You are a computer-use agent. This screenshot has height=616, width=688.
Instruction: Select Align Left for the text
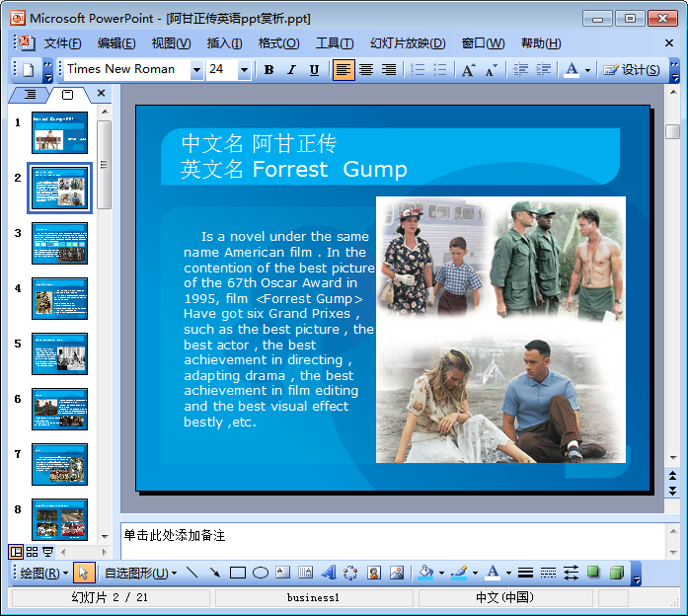click(x=344, y=70)
